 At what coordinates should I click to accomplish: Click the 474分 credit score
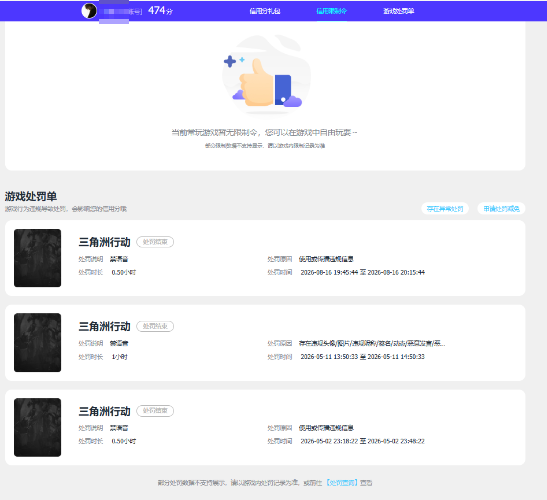(x=160, y=11)
